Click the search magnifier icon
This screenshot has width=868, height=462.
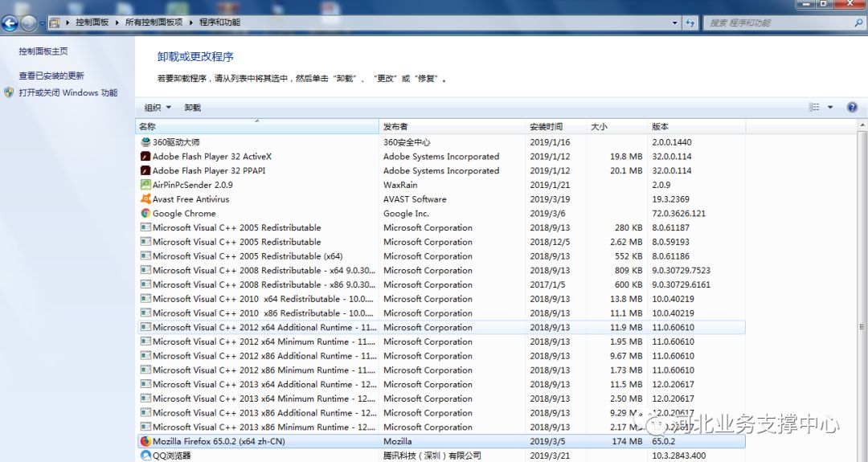[x=858, y=22]
